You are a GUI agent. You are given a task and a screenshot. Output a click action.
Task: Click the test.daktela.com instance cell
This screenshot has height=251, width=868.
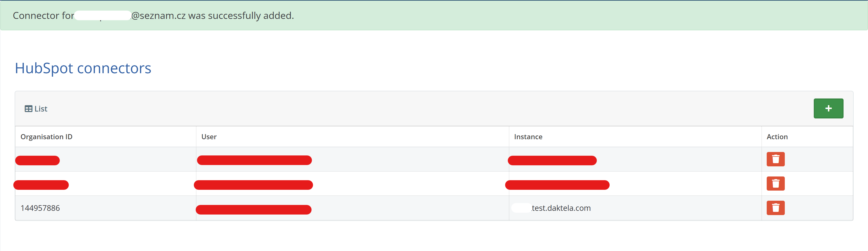(561, 208)
